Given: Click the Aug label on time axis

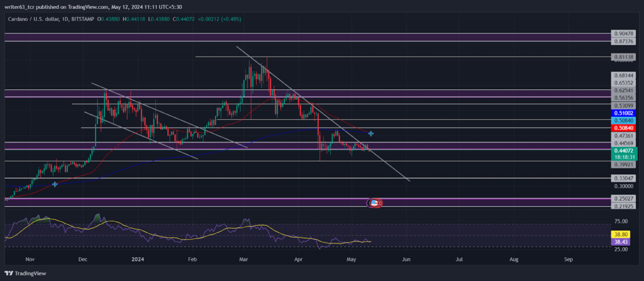Looking at the screenshot, I should tap(513, 260).
